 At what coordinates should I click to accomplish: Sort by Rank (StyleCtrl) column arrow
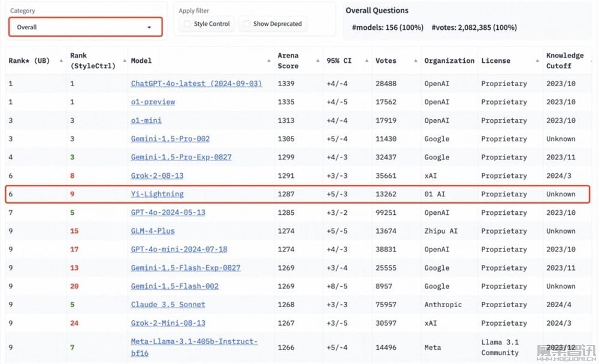(x=125, y=60)
